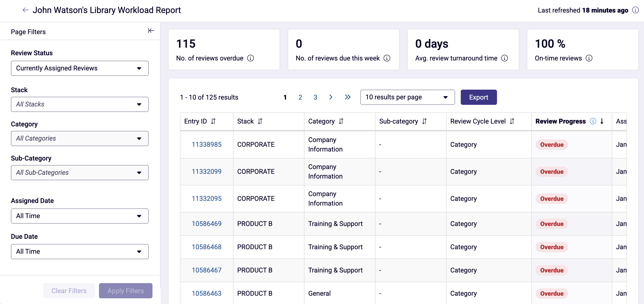Click the 100 % on-time reviews card
This screenshot has width=644, height=304.
coord(582,50)
